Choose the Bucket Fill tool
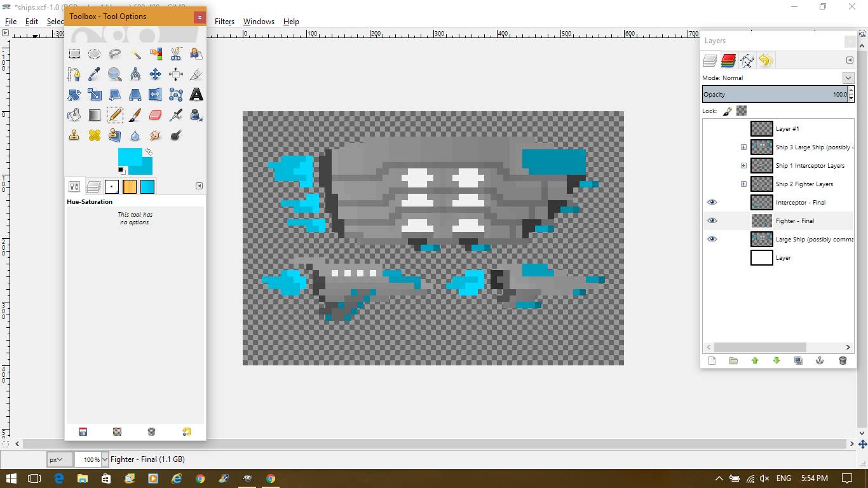The height and width of the screenshot is (488, 868). coord(74,115)
